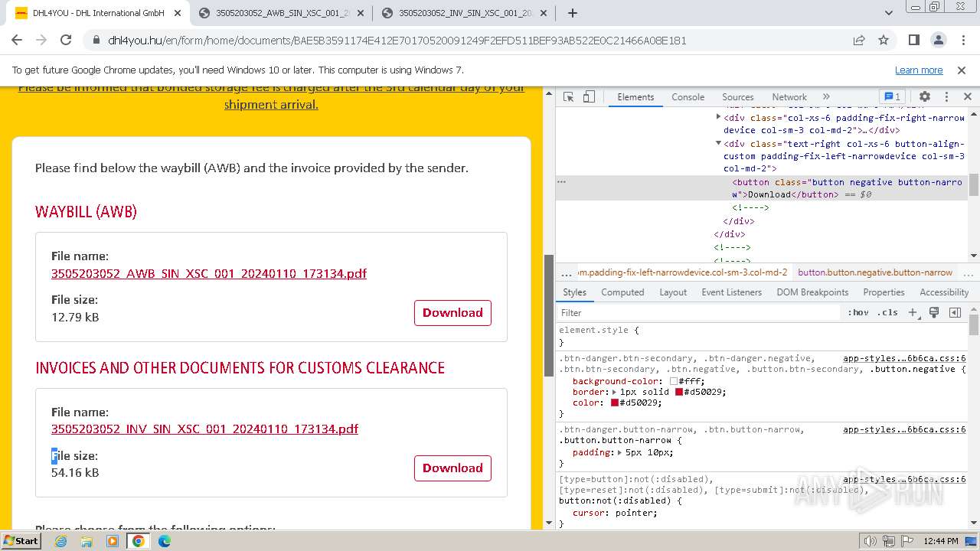The height and width of the screenshot is (551, 980).
Task: Open the DevTools issues counter badge
Action: click(x=892, y=97)
